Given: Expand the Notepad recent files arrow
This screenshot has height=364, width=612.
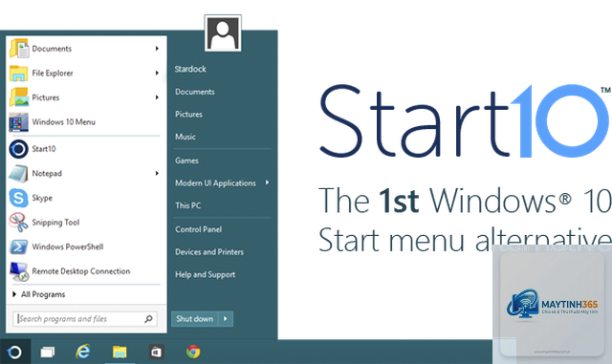Looking at the screenshot, I should click(157, 173).
